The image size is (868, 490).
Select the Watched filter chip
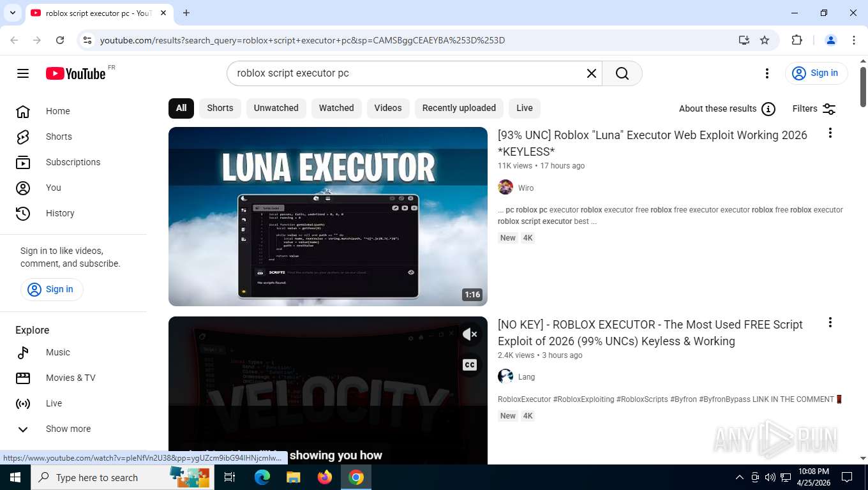point(336,108)
